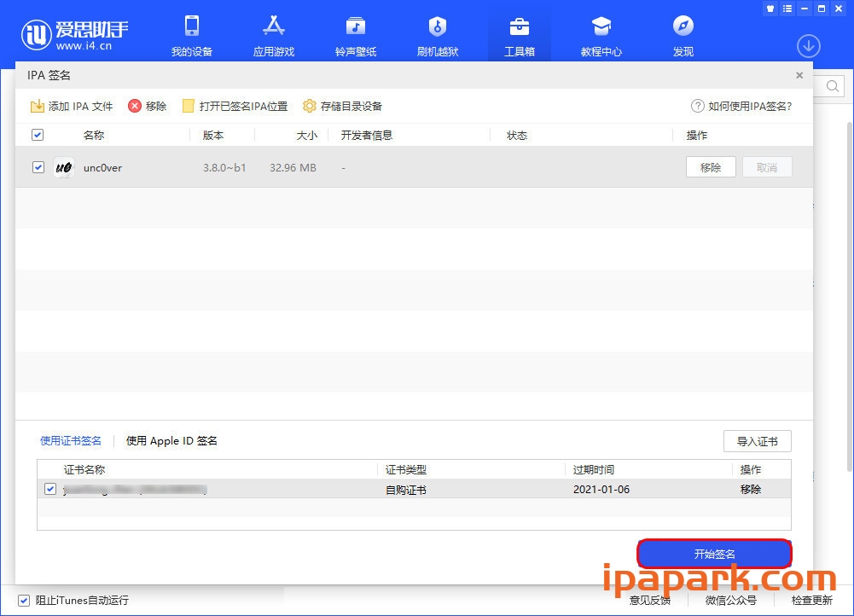Switch to the 使用 Apple ID 签名 tab
854x616 pixels.
(171, 441)
